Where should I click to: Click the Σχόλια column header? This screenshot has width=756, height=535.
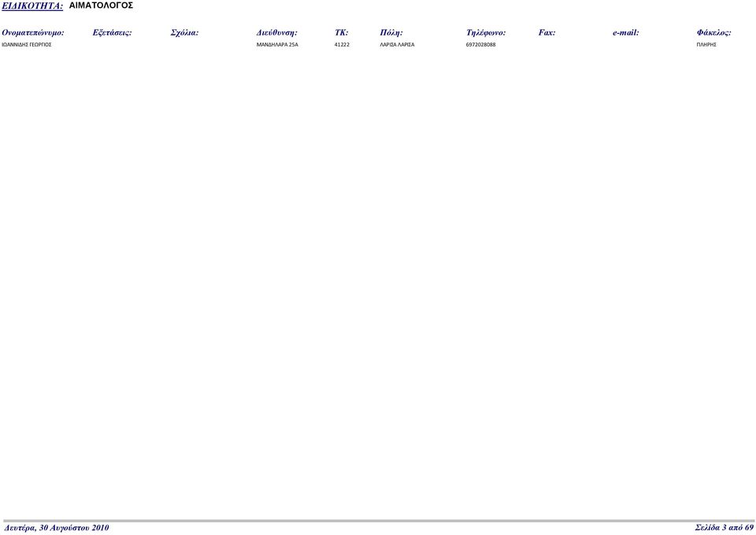184,33
